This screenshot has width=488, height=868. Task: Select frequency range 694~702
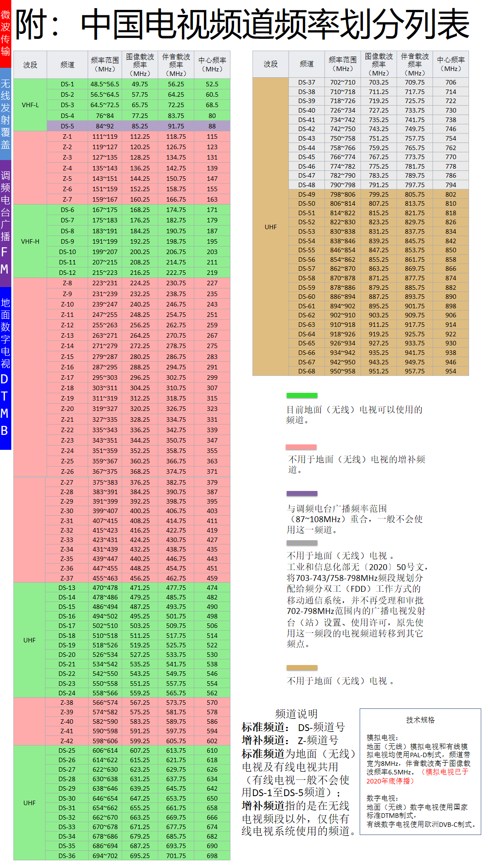click(x=105, y=856)
